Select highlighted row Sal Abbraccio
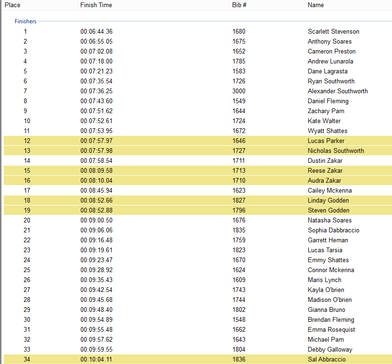 coord(198,359)
